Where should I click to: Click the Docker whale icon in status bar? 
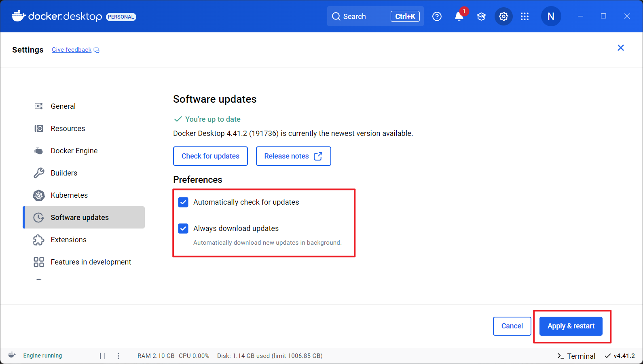[12, 355]
